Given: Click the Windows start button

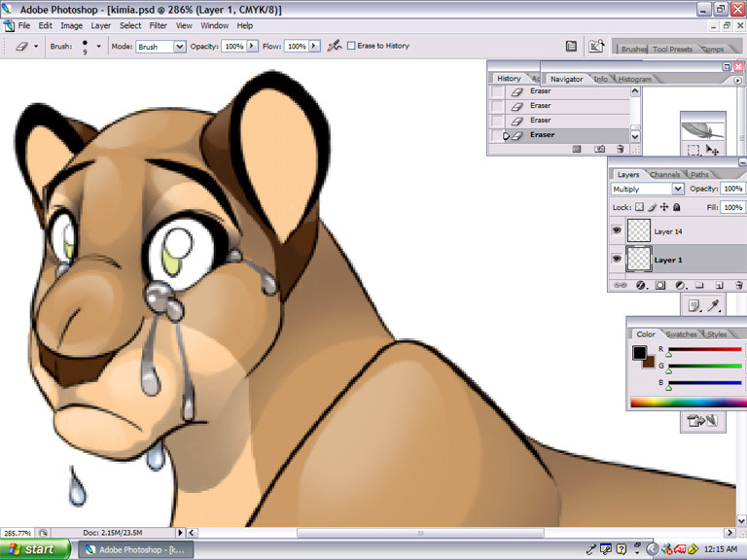Looking at the screenshot, I should click(35, 549).
